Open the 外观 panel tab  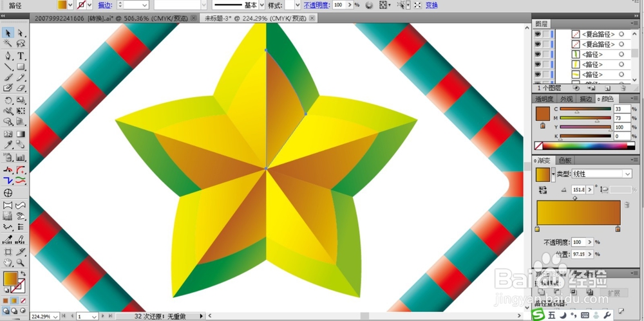[x=566, y=99]
